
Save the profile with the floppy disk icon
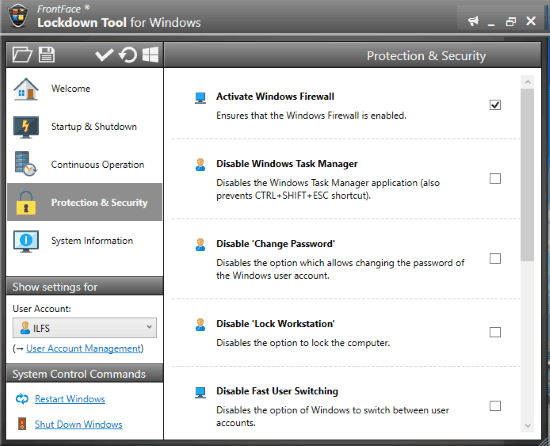[x=47, y=55]
